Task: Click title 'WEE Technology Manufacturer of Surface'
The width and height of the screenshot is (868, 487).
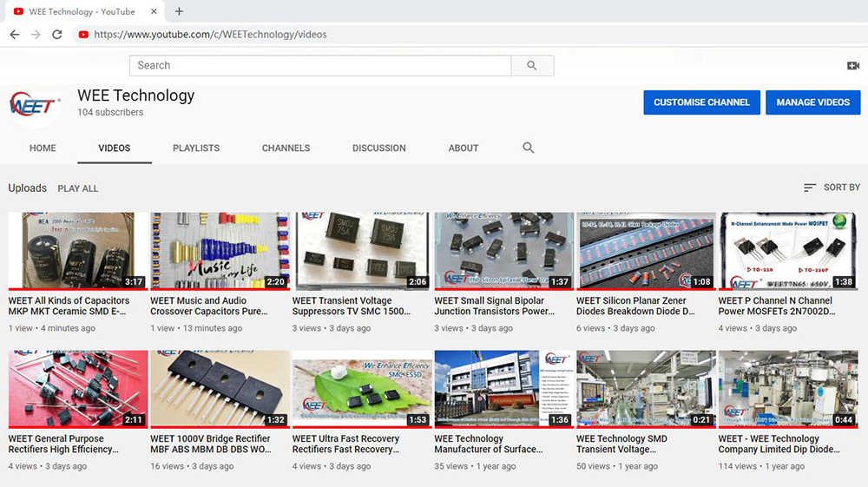Action: 488,444
